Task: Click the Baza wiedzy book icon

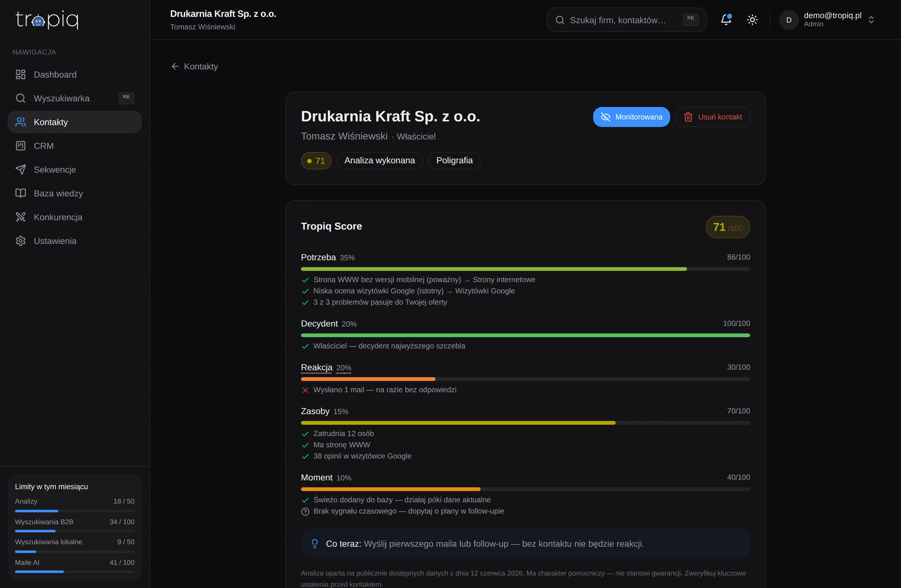Action: coord(20,193)
